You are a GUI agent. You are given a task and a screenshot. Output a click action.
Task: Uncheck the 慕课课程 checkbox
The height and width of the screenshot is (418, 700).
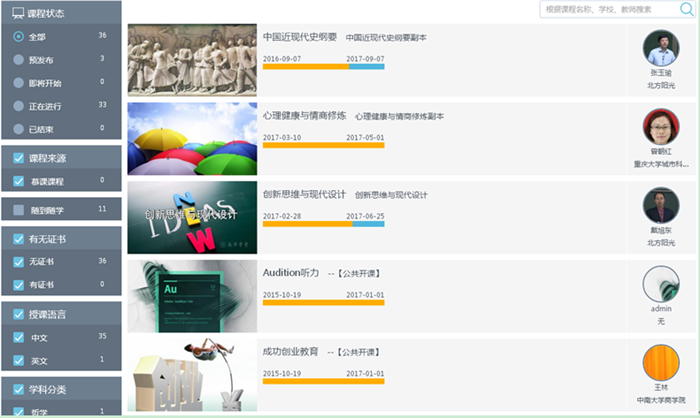(18, 181)
